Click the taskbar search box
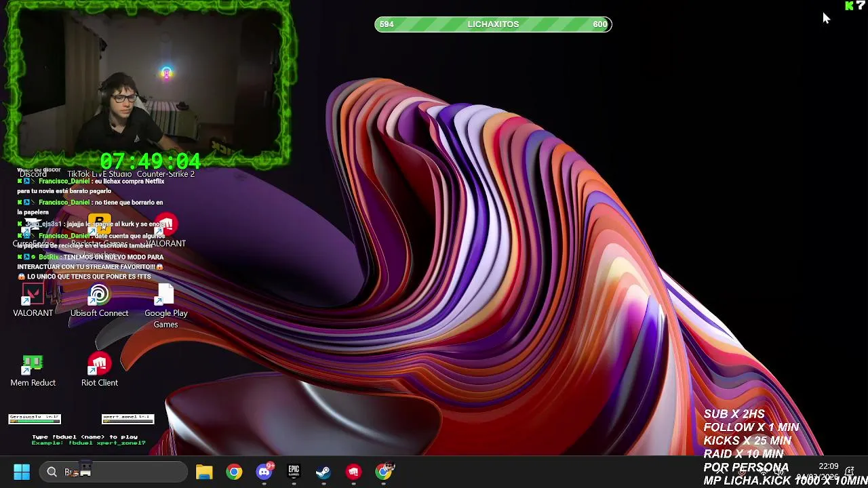The image size is (868, 488). [x=113, y=472]
